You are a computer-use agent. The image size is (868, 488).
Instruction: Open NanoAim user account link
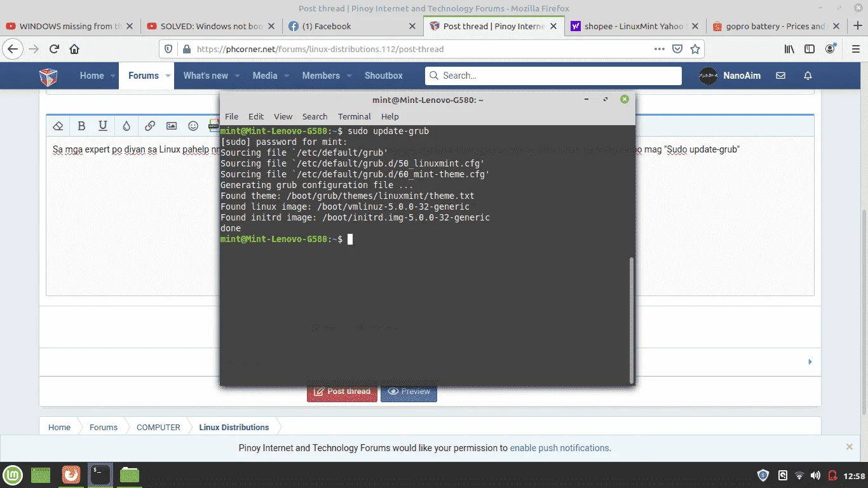click(729, 76)
